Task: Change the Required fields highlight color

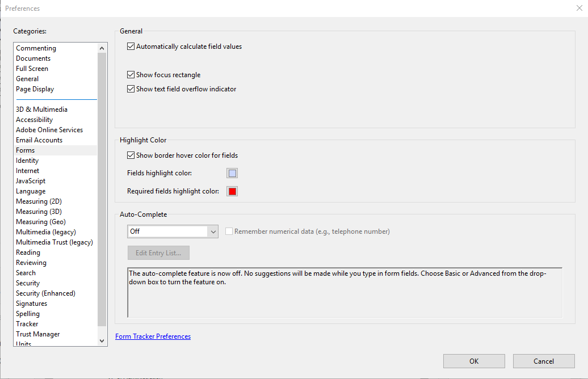Action: pyautogui.click(x=232, y=191)
